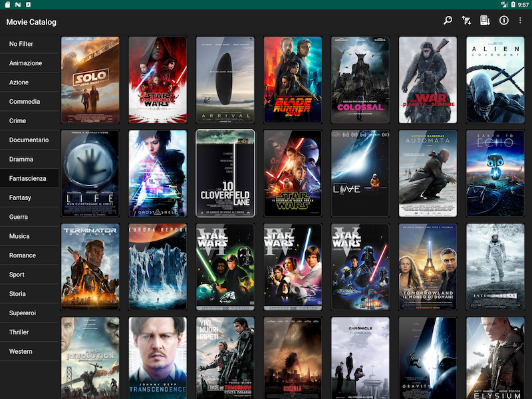
Task: Open the Life movie poster
Action: point(90,174)
